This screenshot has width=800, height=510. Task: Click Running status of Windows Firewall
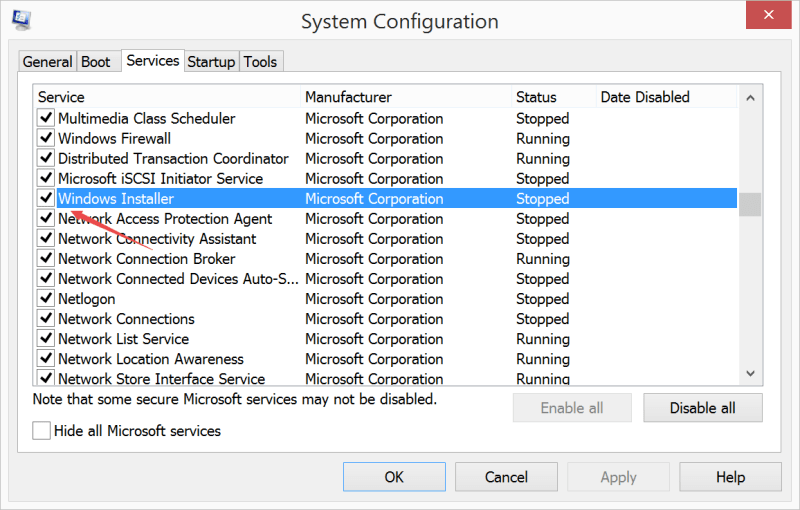pyautogui.click(x=543, y=139)
